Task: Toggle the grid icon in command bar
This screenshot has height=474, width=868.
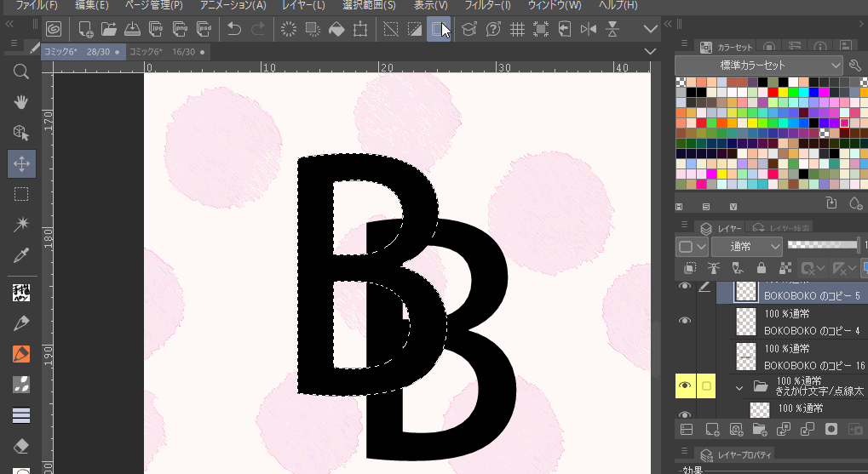Action: (517, 30)
